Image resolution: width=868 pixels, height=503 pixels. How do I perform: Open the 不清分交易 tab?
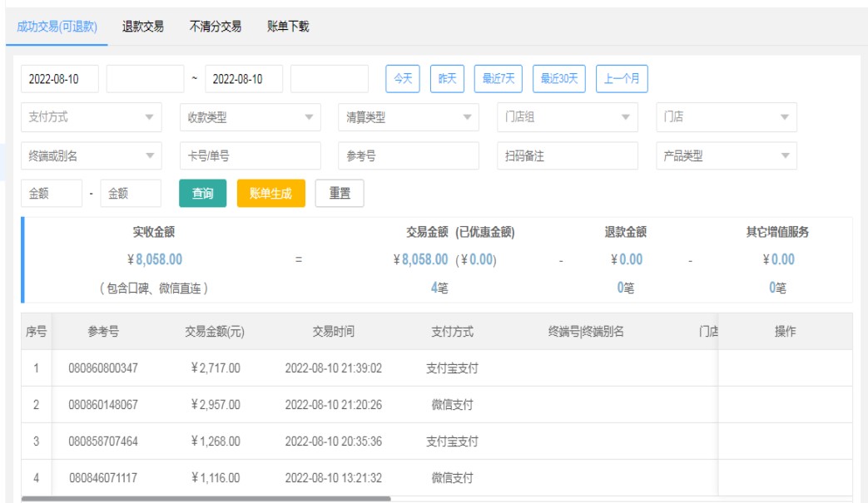click(x=215, y=27)
